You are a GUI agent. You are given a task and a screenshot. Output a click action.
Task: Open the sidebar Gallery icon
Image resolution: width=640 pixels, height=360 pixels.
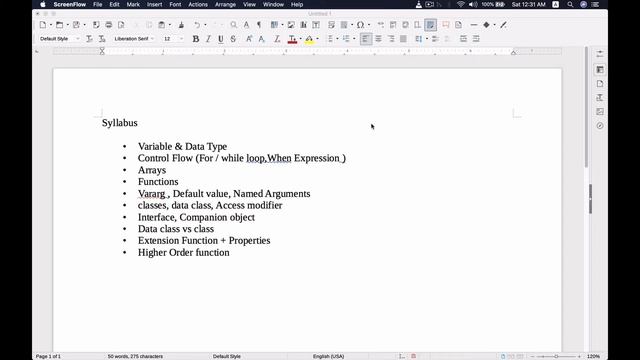pos(600,111)
